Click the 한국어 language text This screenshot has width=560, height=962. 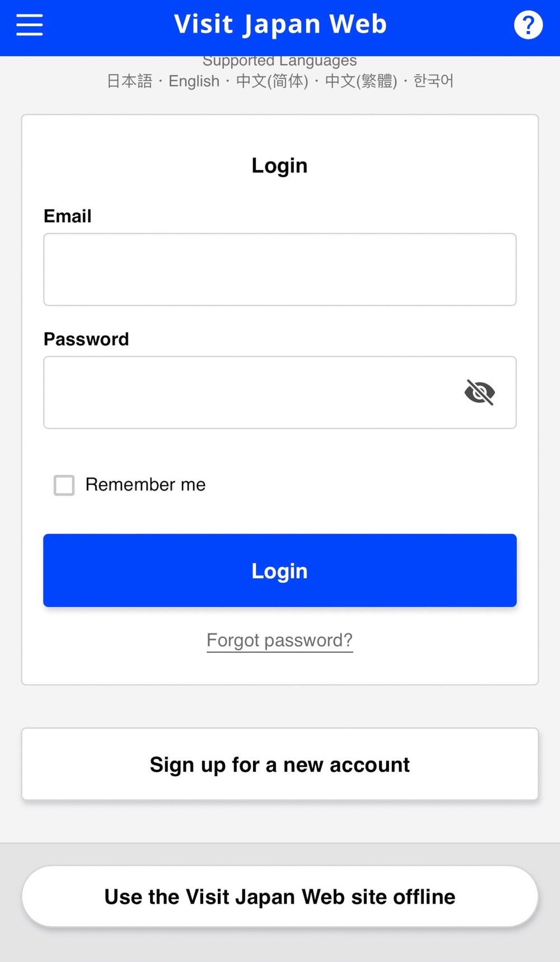pyautogui.click(x=433, y=81)
